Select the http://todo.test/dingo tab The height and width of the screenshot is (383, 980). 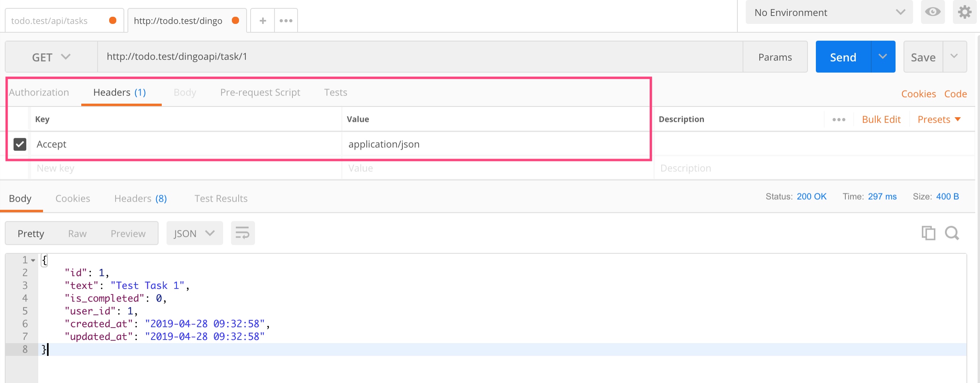tap(186, 21)
